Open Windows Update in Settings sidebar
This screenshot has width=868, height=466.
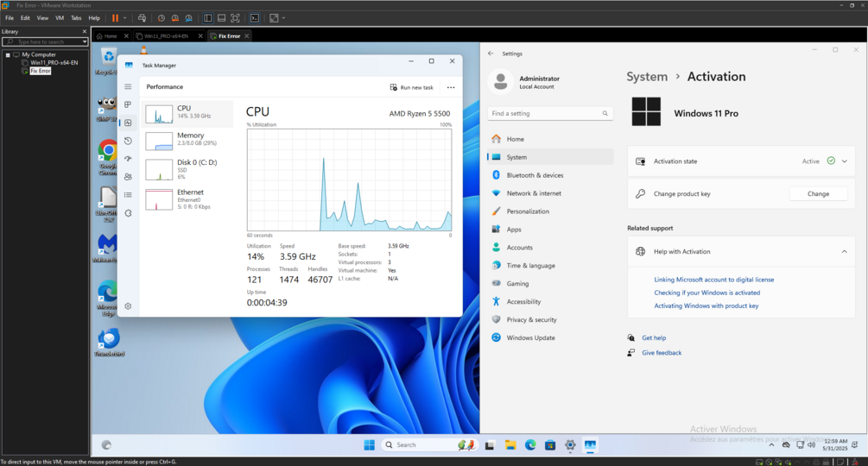coord(550,337)
